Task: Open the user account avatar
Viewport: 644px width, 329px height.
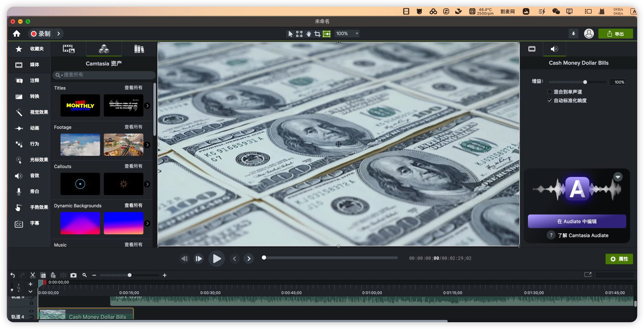Action: click(589, 34)
